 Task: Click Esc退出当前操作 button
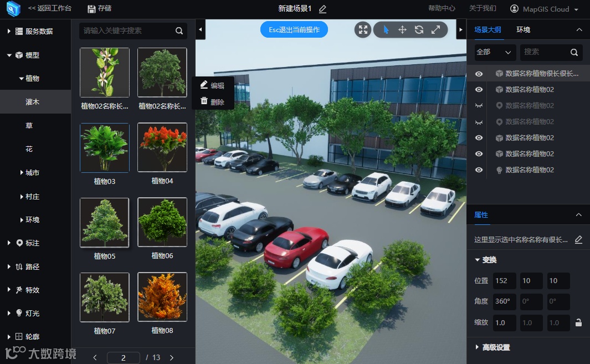click(294, 30)
